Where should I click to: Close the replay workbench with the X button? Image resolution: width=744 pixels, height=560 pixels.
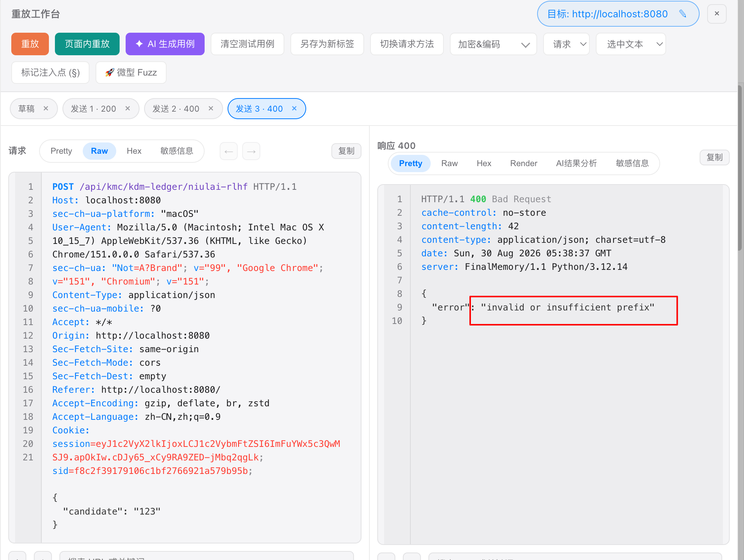tap(717, 14)
